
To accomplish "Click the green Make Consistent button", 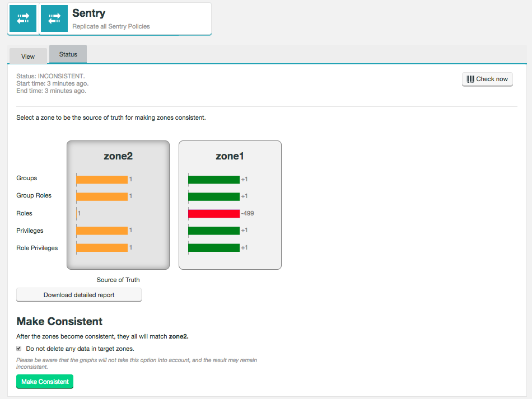I will tap(45, 381).
